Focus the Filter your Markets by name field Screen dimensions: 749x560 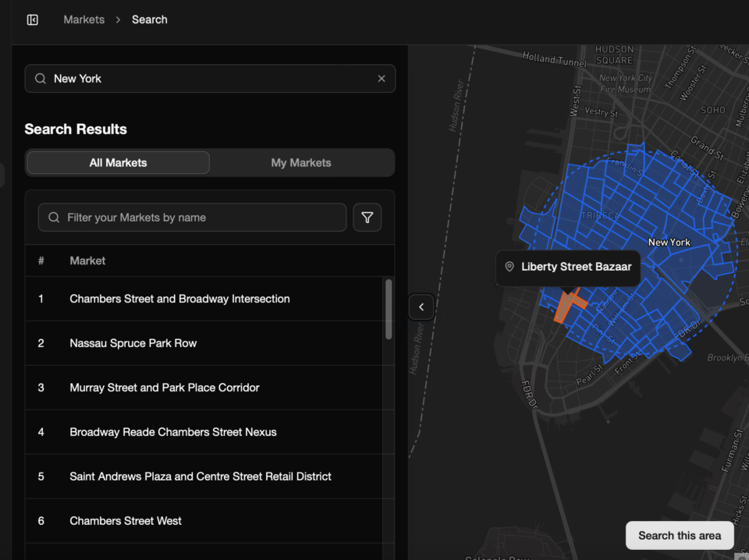click(x=192, y=218)
